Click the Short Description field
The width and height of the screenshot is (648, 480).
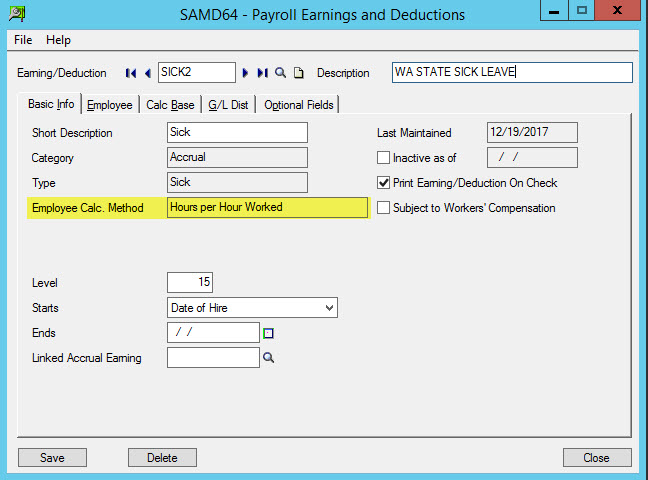click(237, 132)
